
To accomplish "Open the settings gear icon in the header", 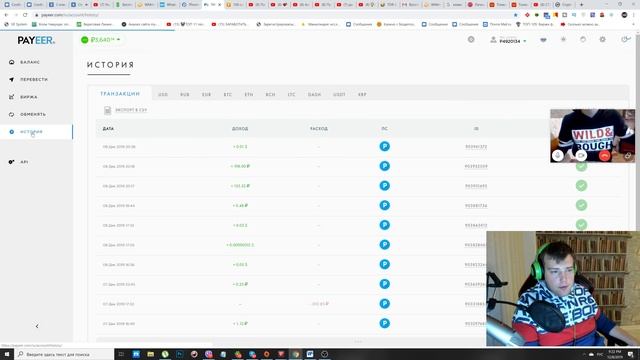I will 602,40.
